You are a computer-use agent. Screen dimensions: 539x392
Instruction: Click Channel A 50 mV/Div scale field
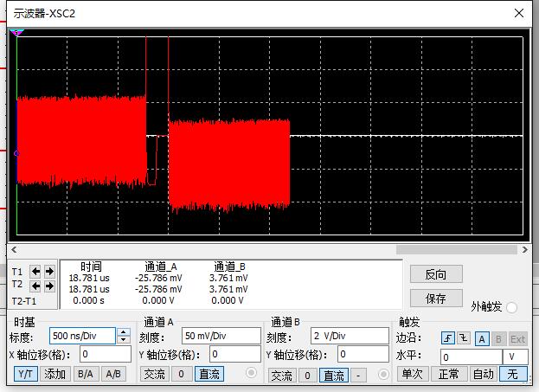pos(221,336)
